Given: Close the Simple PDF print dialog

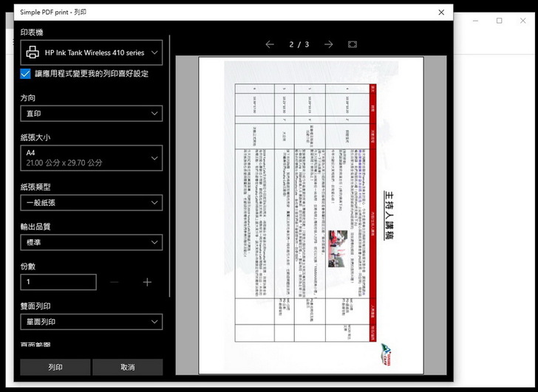Looking at the screenshot, I should tap(441, 13).
